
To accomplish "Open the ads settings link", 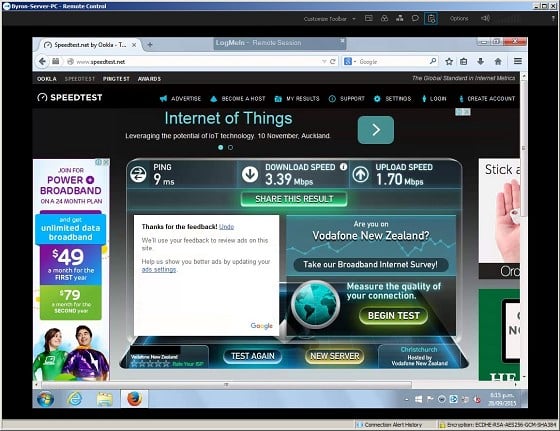I will [159, 270].
